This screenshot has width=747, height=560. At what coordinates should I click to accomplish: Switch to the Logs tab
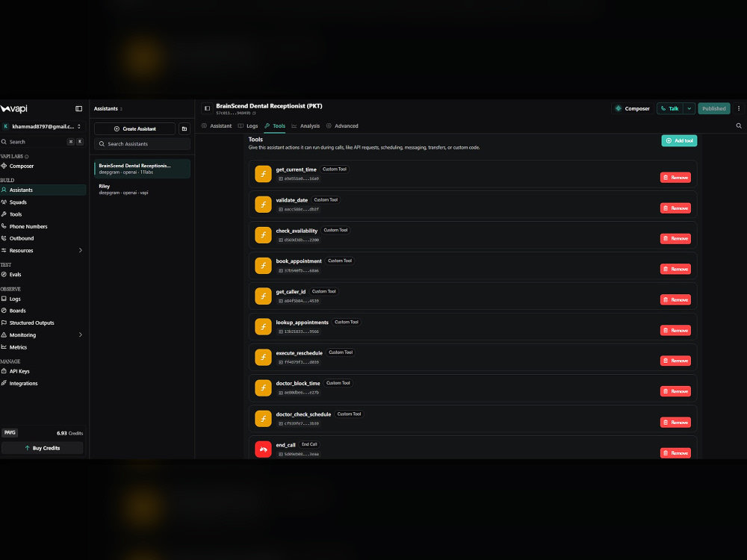(248, 125)
